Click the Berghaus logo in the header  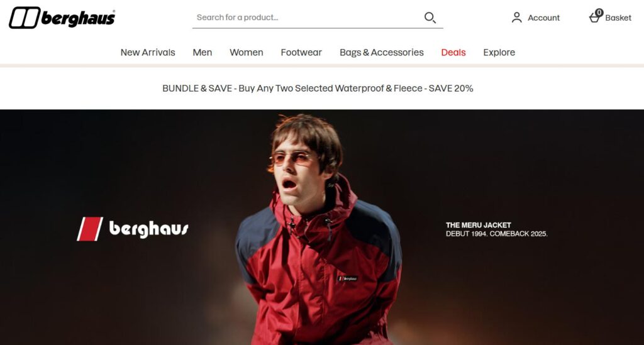click(62, 18)
